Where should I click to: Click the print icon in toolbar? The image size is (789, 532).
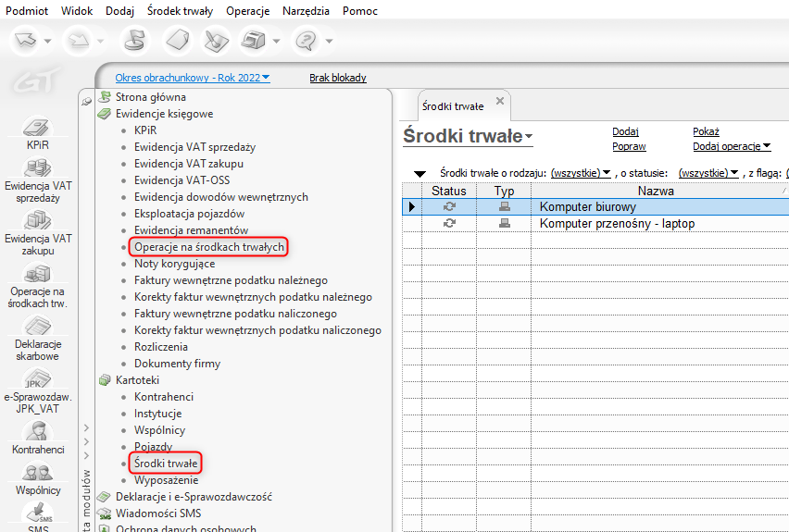click(x=252, y=41)
